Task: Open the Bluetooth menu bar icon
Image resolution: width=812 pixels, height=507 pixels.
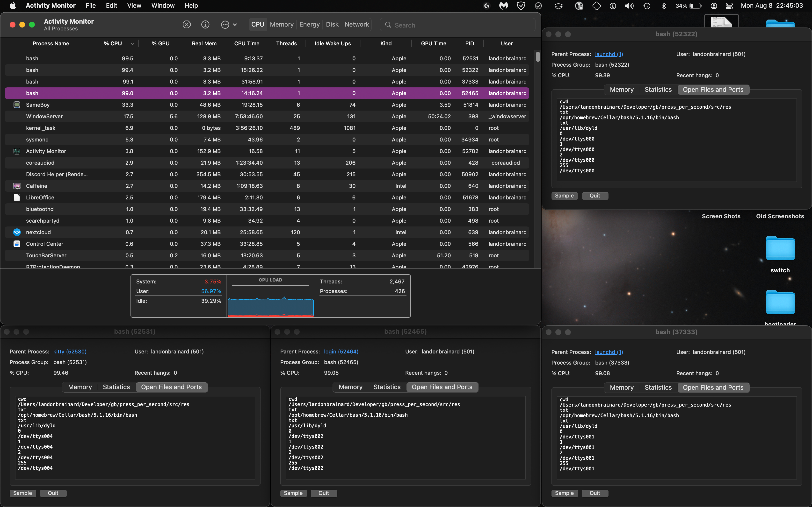Action: (664, 6)
